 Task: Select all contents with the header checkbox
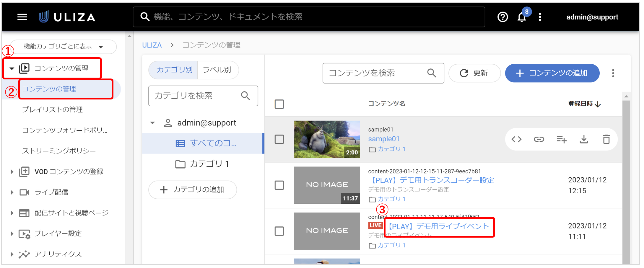coord(279,104)
